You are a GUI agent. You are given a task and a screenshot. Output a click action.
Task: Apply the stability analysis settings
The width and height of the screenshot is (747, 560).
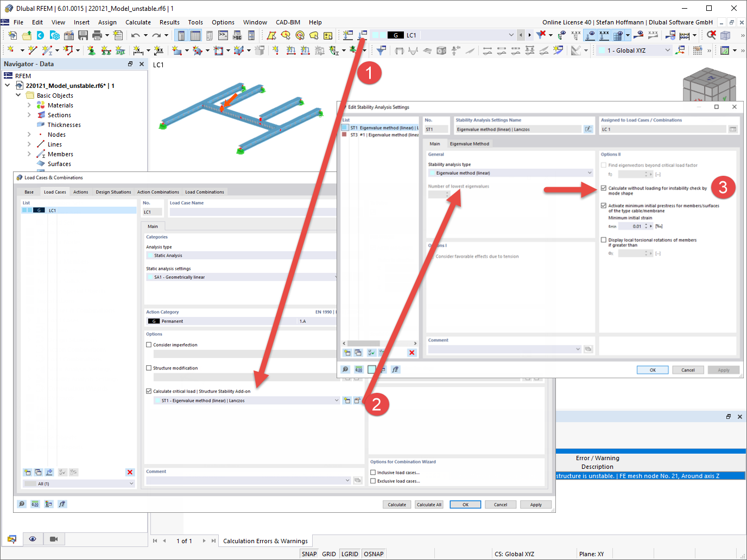pos(724,370)
